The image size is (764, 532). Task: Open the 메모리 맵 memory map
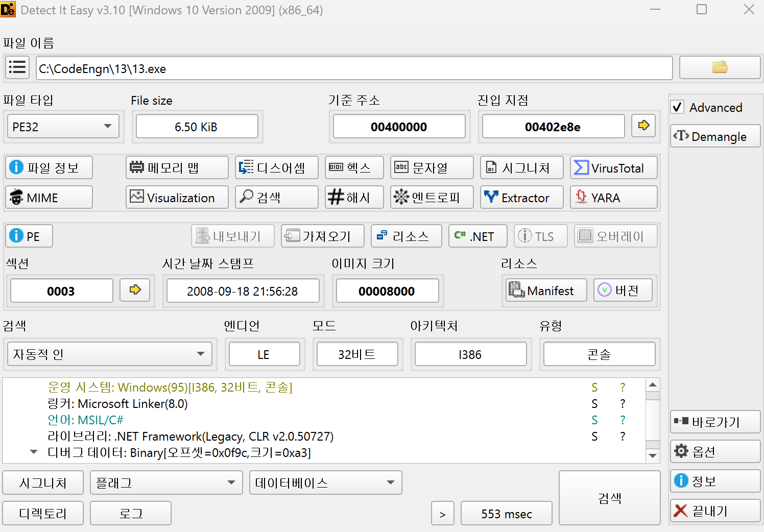click(177, 167)
